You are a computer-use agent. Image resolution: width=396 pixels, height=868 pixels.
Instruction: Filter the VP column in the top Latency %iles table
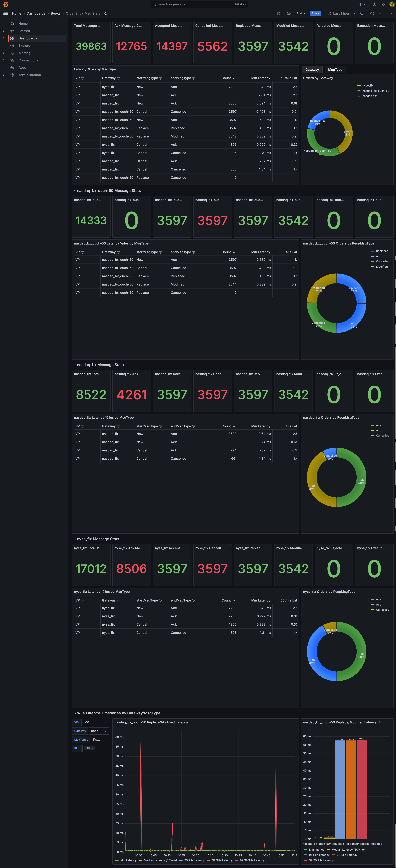[83, 78]
